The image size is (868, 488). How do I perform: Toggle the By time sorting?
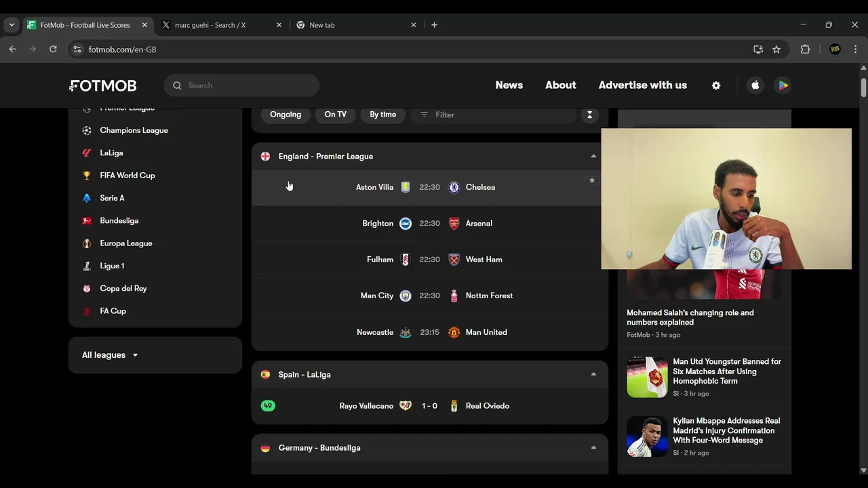coord(382,115)
